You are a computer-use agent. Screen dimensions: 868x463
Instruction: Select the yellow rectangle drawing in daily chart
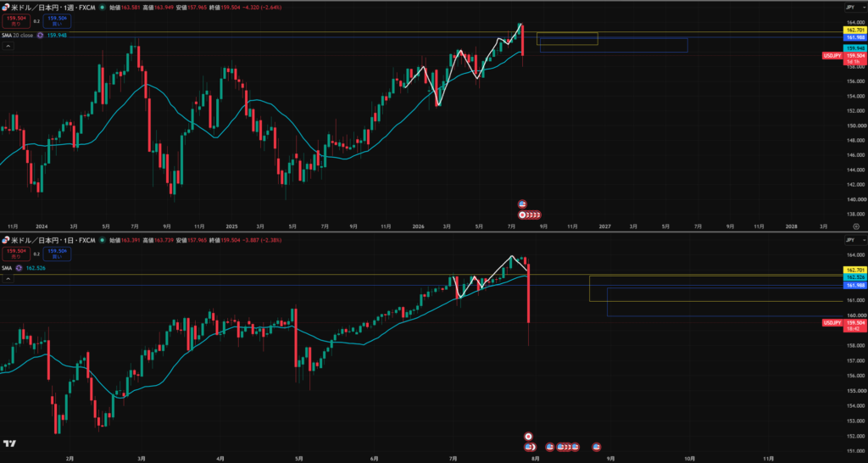point(716,288)
